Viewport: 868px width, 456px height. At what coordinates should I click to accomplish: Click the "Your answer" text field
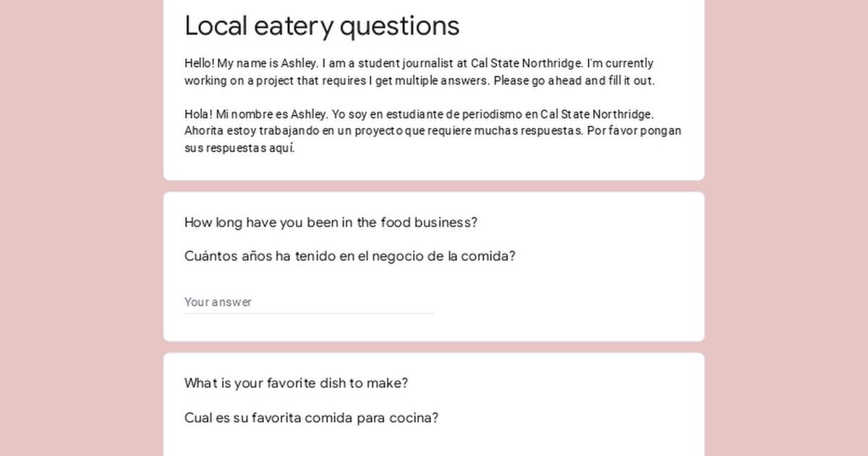(308, 302)
